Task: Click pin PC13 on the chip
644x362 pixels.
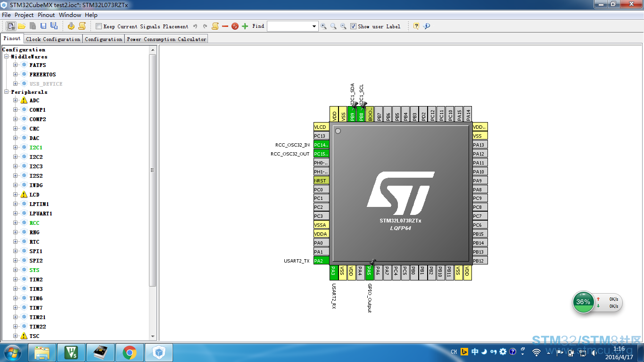Action: pos(322,136)
